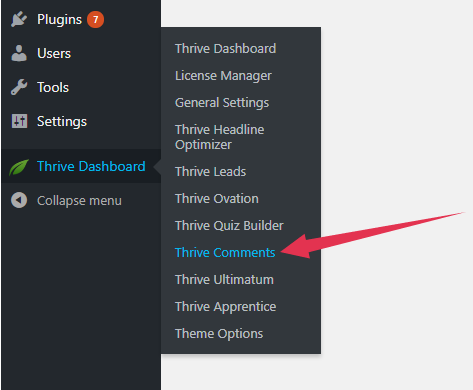Screen dimensions: 473x390
Task: Click the orange 7 plugin update badge
Action: pos(95,19)
